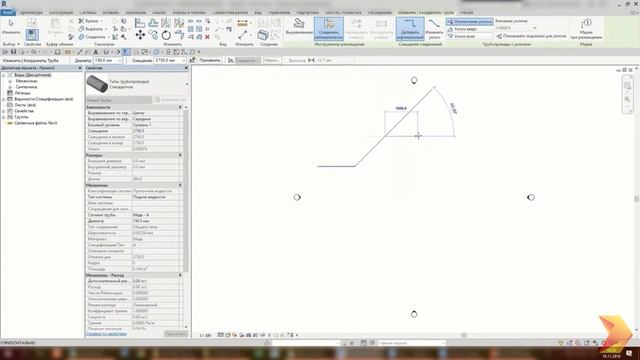The width and height of the screenshot is (640, 360).
Task: Select the Offset tool in Modify panel
Action: (153, 22)
